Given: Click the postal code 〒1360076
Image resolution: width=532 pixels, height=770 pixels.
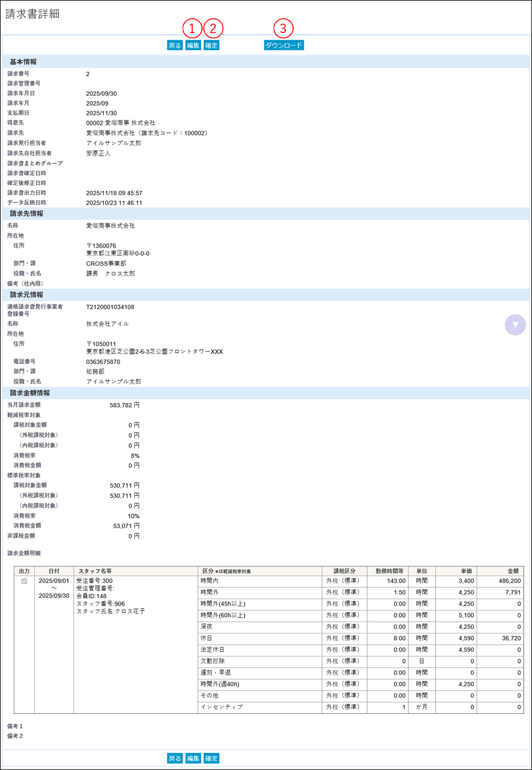Looking at the screenshot, I should tap(101, 246).
